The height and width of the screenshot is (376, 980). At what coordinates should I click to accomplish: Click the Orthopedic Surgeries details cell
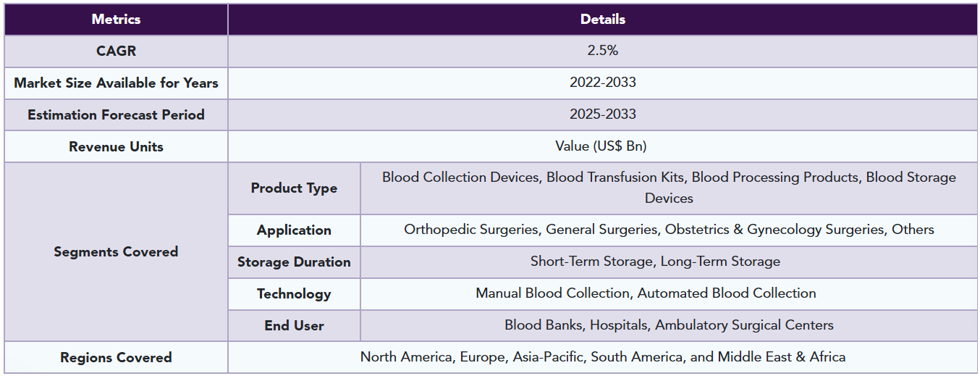click(669, 230)
